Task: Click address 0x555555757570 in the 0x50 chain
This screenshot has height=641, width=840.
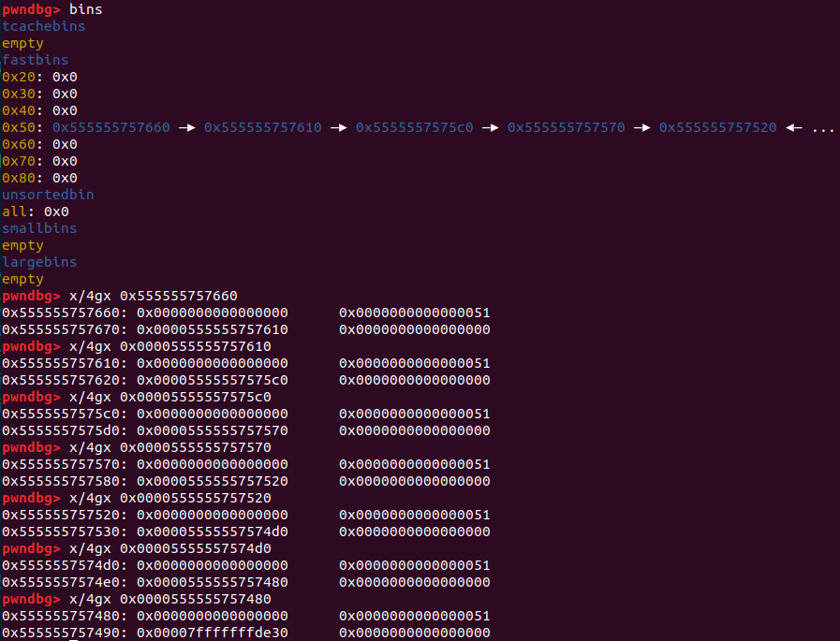Action: [x=567, y=127]
